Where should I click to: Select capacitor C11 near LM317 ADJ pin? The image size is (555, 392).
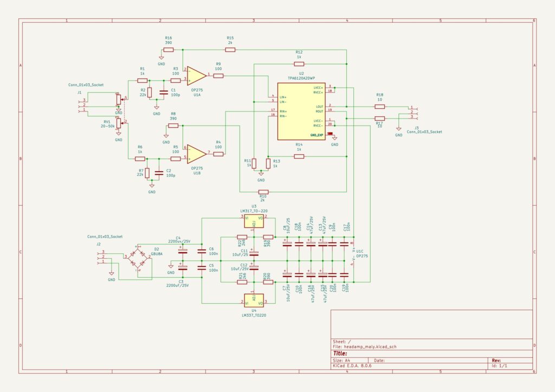tap(254, 253)
